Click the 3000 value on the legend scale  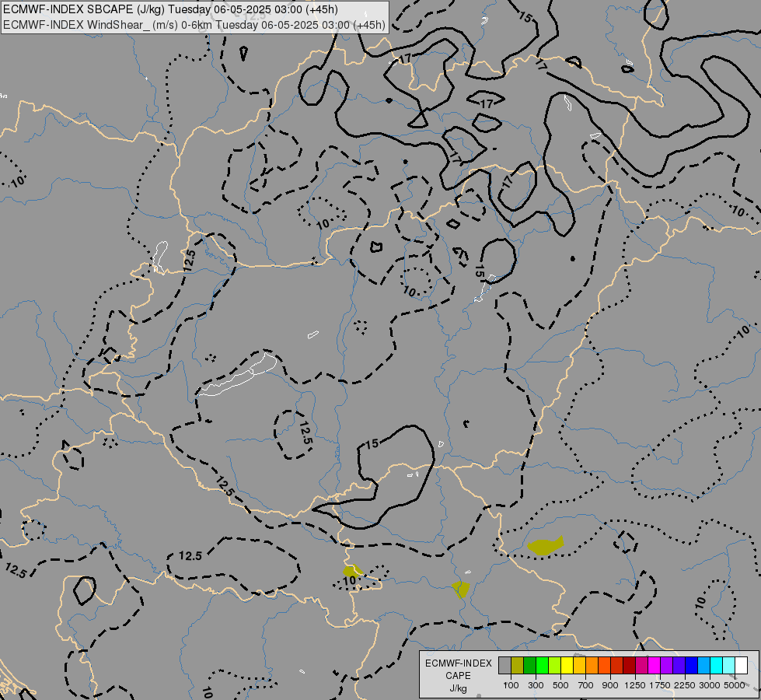pos(710,685)
